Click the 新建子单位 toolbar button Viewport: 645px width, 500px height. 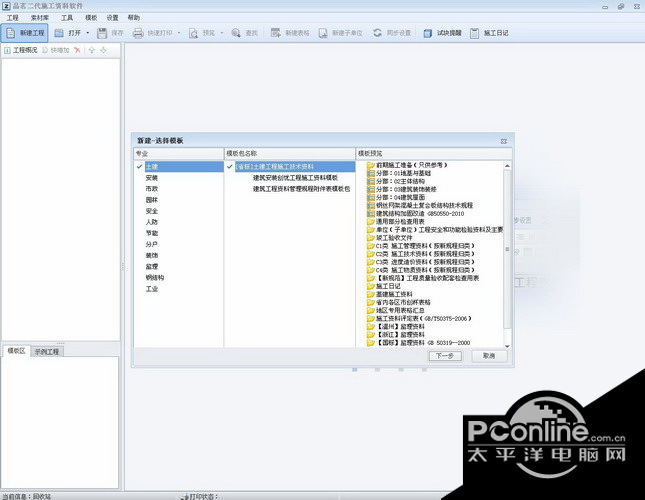click(x=341, y=33)
